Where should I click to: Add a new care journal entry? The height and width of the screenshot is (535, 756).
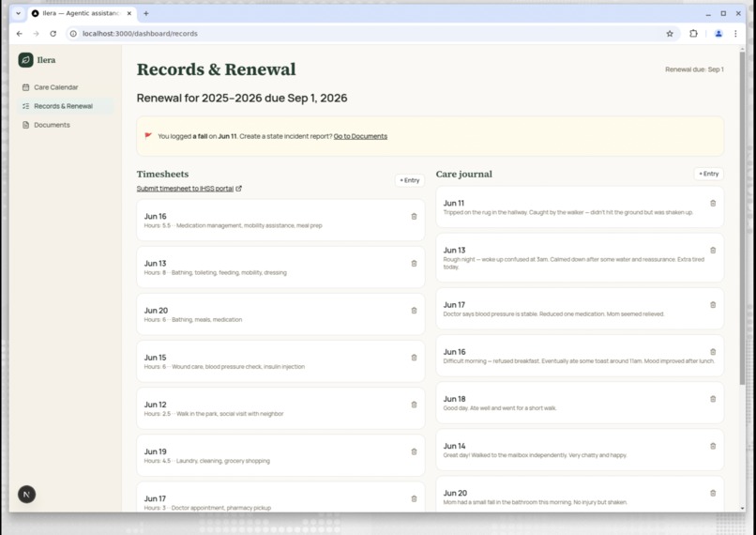(709, 174)
